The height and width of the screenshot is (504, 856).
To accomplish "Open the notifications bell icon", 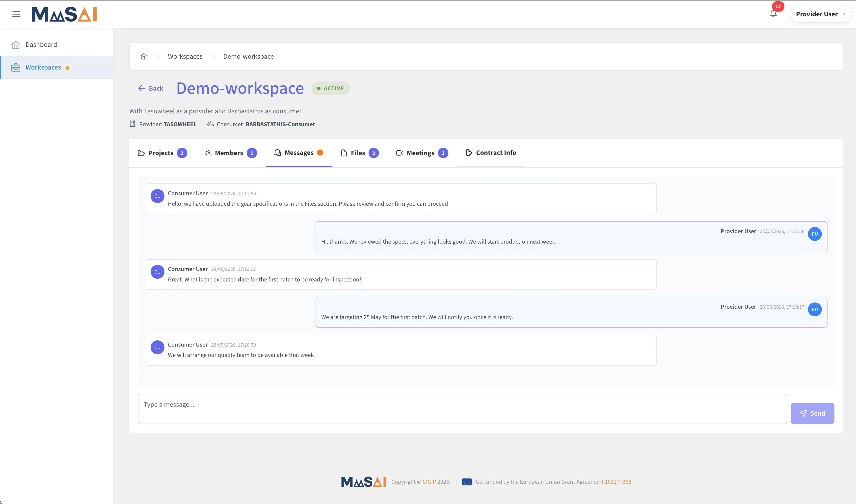I will point(773,14).
